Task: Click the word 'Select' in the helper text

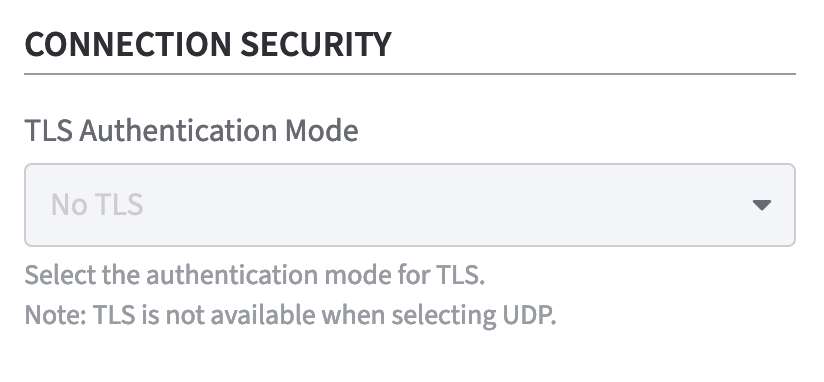Action: (x=60, y=275)
